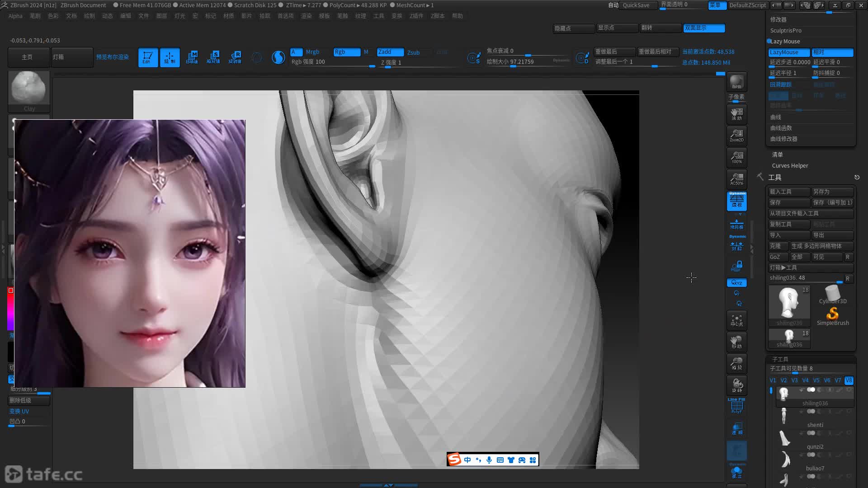The width and height of the screenshot is (868, 488).
Task: Open the Alpha menu
Action: [15, 16]
